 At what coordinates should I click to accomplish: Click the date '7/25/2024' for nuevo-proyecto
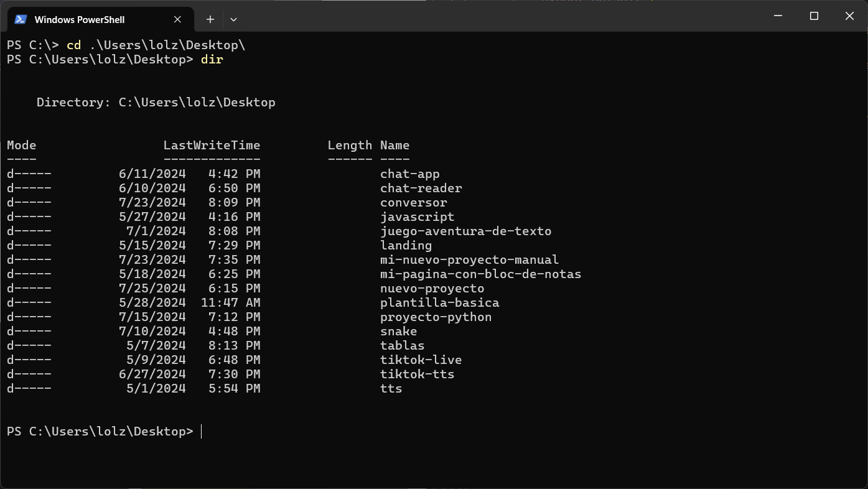click(x=152, y=289)
